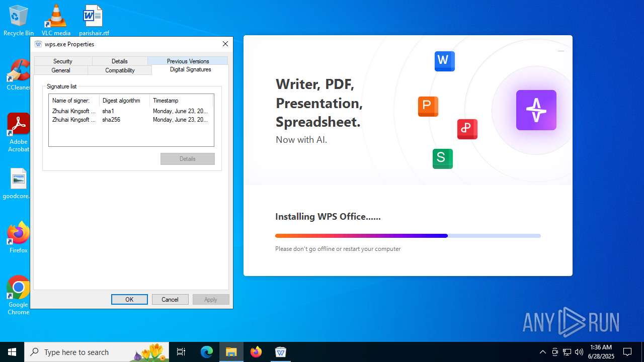The image size is (644, 362).
Task: Select the sha1 signature row
Action: [131, 111]
